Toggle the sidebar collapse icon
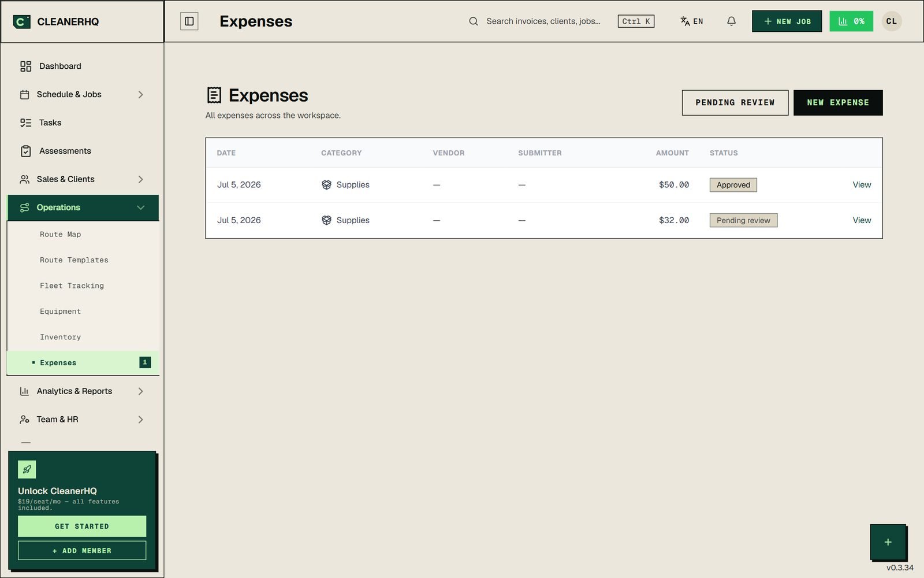Viewport: 924px width, 578px height. 189,21
